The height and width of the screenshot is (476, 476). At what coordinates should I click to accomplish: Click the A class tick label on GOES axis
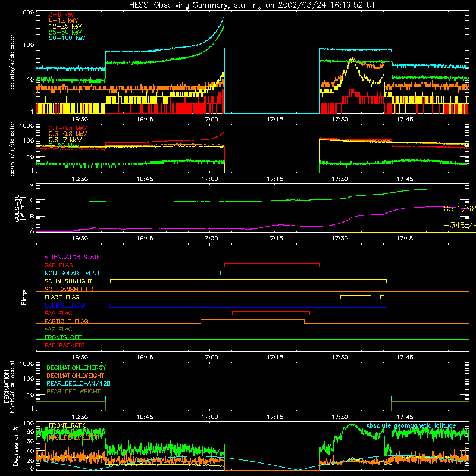[32, 230]
